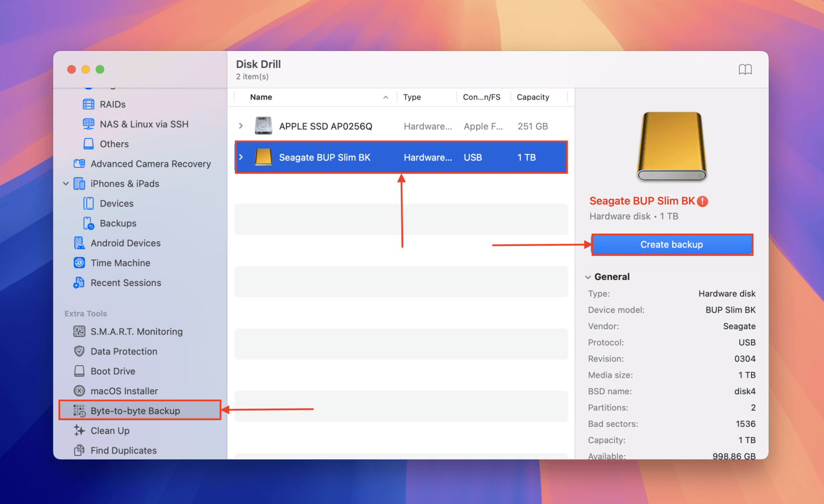Click the Apple F... file system cell

point(483,126)
